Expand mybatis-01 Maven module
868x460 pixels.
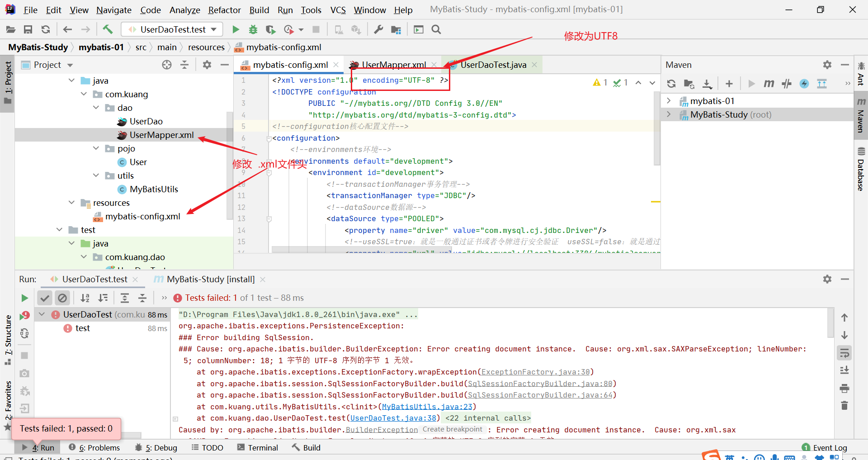point(669,101)
